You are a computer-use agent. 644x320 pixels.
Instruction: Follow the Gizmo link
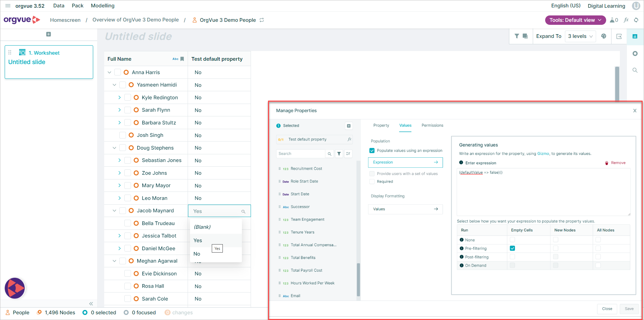pos(543,154)
